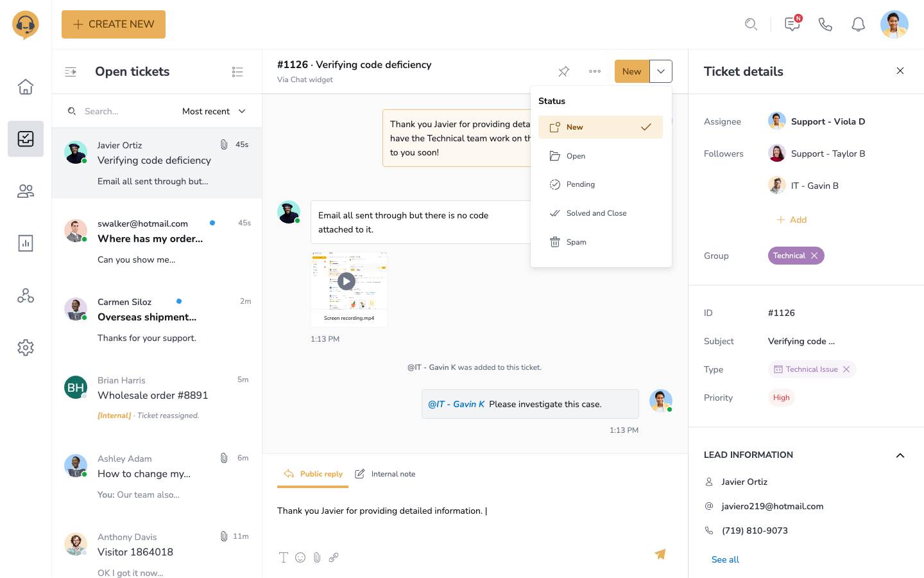Open the notifications bell
The height and width of the screenshot is (578, 924).
[858, 24]
